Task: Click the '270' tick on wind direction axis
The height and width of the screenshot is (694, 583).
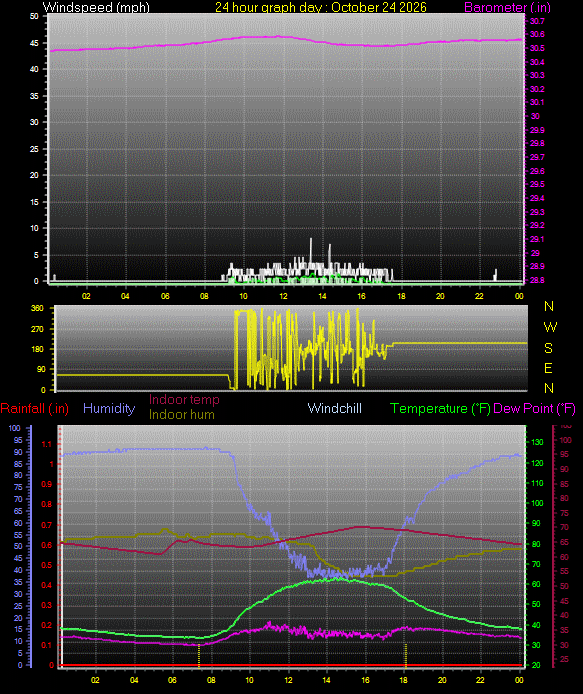Action: (38, 329)
